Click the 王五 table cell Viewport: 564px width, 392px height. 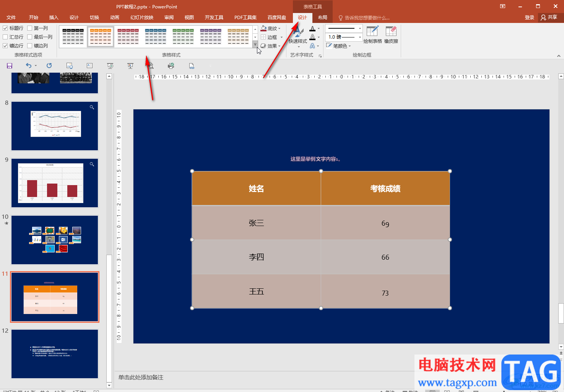click(256, 291)
